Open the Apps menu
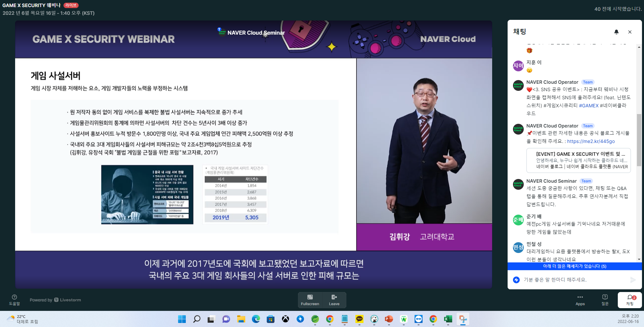Viewport: 644px width, 327px height. tap(580, 300)
